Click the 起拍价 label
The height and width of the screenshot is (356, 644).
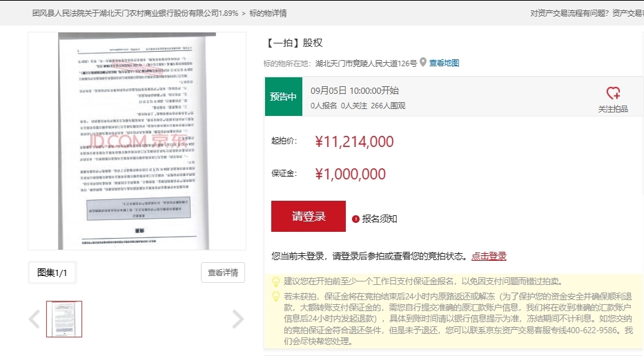coord(284,141)
